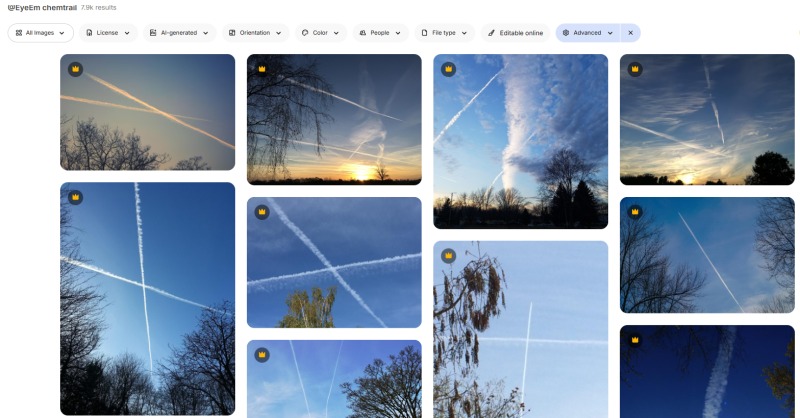Image resolution: width=800 pixels, height=418 pixels.
Task: Expand the Orientation filter
Action: 256,33
